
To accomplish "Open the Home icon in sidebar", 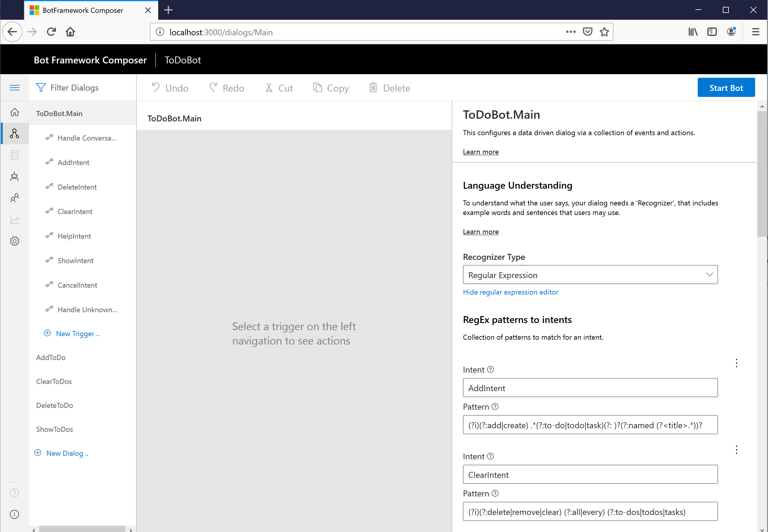I will click(14, 112).
